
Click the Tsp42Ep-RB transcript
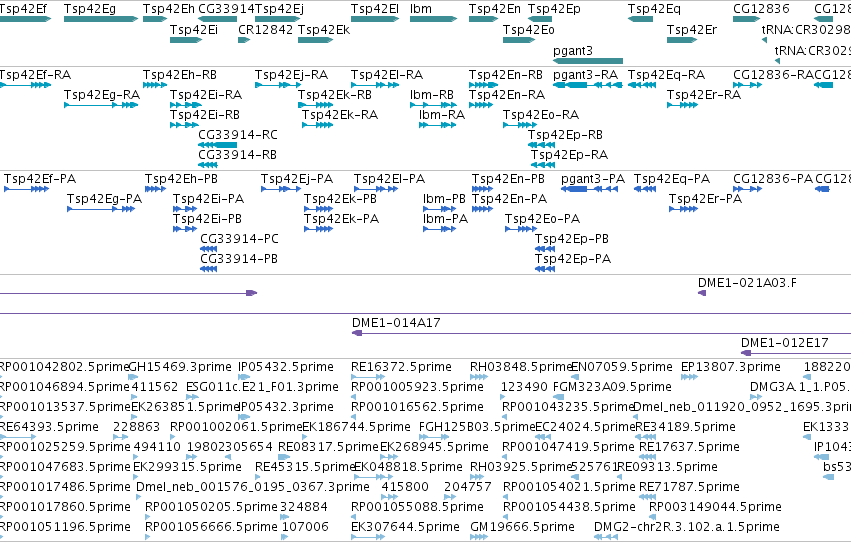click(x=542, y=145)
